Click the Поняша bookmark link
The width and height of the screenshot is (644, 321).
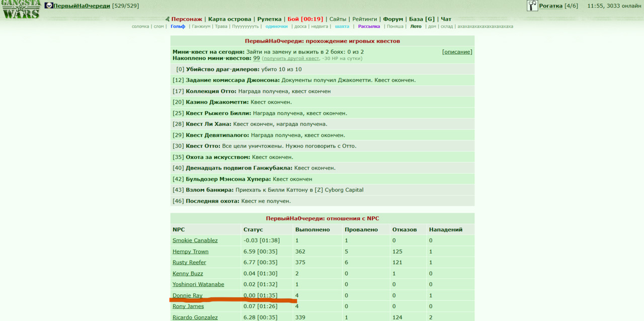(x=395, y=26)
